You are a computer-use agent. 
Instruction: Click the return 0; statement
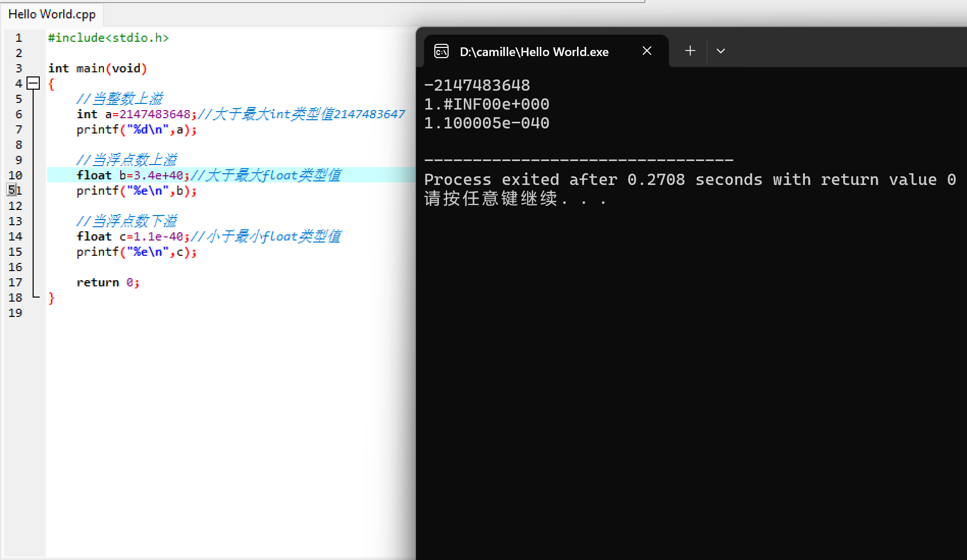(108, 282)
